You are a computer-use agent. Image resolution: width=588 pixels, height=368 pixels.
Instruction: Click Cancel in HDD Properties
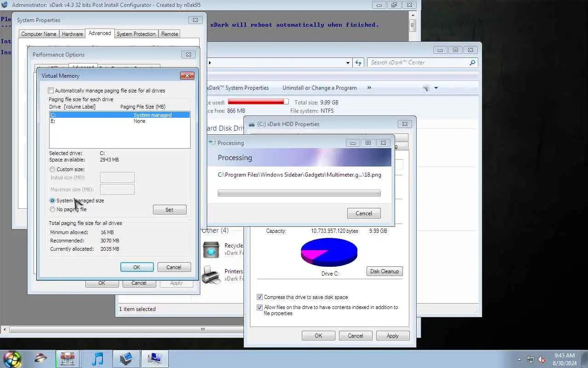[x=356, y=336]
